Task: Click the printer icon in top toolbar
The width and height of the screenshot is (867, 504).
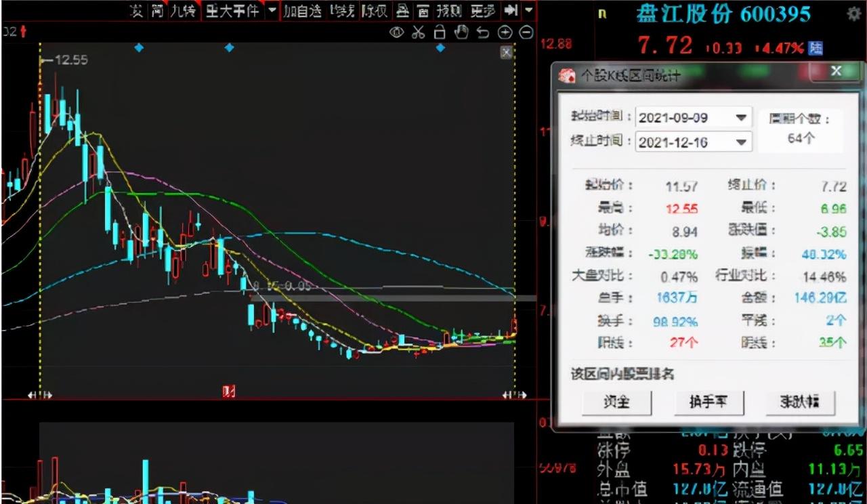Action: (402, 11)
